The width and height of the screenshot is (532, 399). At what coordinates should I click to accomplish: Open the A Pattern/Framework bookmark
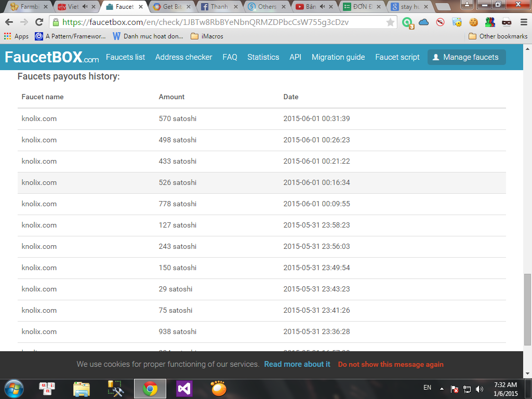pos(71,36)
